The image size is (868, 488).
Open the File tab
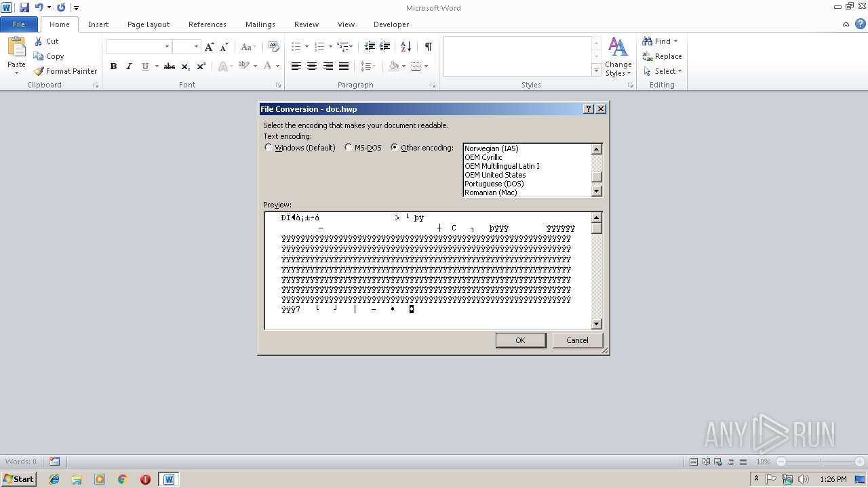point(19,24)
